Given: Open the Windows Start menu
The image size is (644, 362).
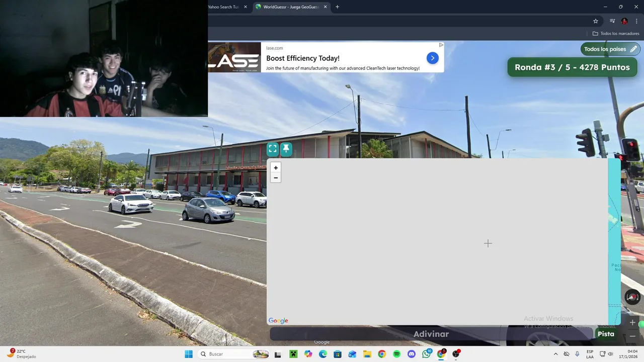Looking at the screenshot, I should [189, 354].
